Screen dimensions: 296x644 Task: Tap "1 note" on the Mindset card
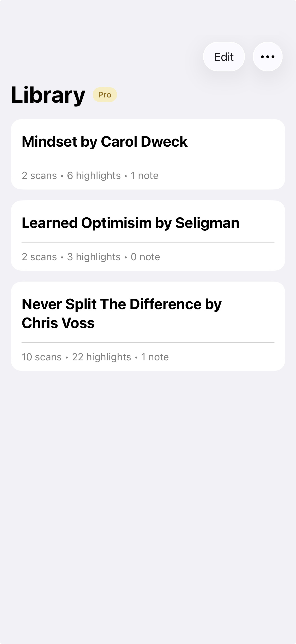(144, 176)
